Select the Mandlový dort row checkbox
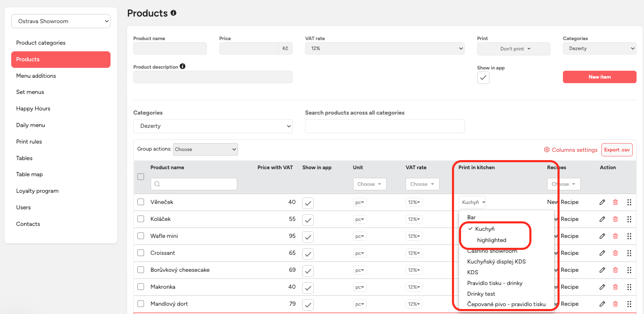644x314 pixels. (141, 304)
